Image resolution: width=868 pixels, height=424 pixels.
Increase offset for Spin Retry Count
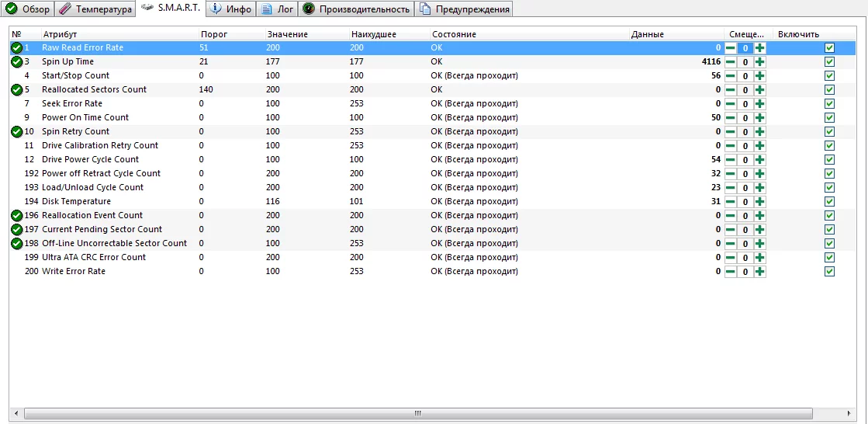(x=760, y=132)
